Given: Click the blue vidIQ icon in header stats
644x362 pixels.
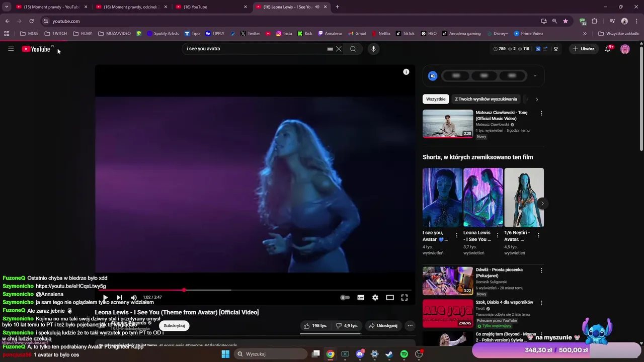Looking at the screenshot, I should pyautogui.click(x=538, y=49).
